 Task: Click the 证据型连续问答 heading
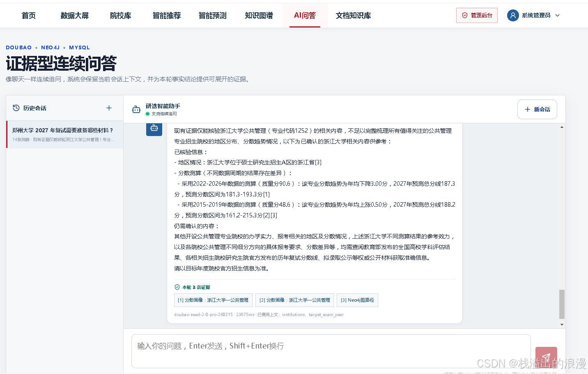coord(61,64)
